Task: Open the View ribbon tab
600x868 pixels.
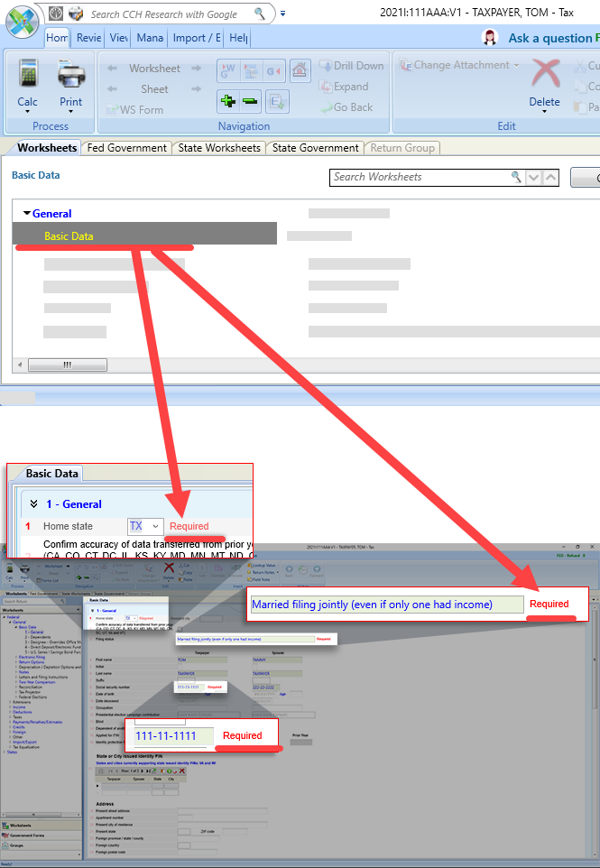Action: click(x=119, y=38)
